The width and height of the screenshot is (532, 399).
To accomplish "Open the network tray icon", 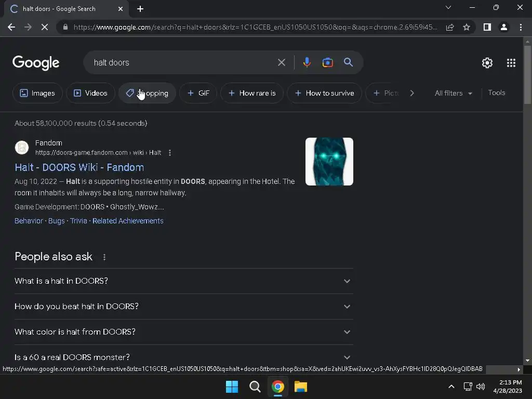I will [x=468, y=387].
